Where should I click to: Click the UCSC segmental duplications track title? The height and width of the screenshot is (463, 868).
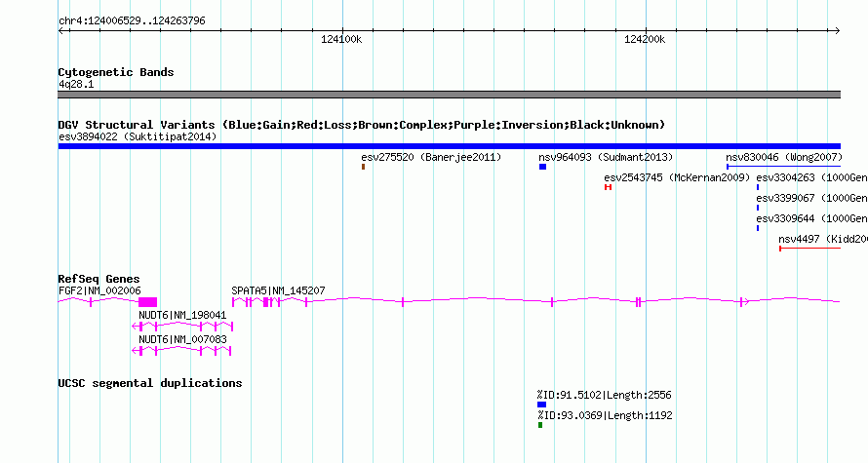click(150, 383)
